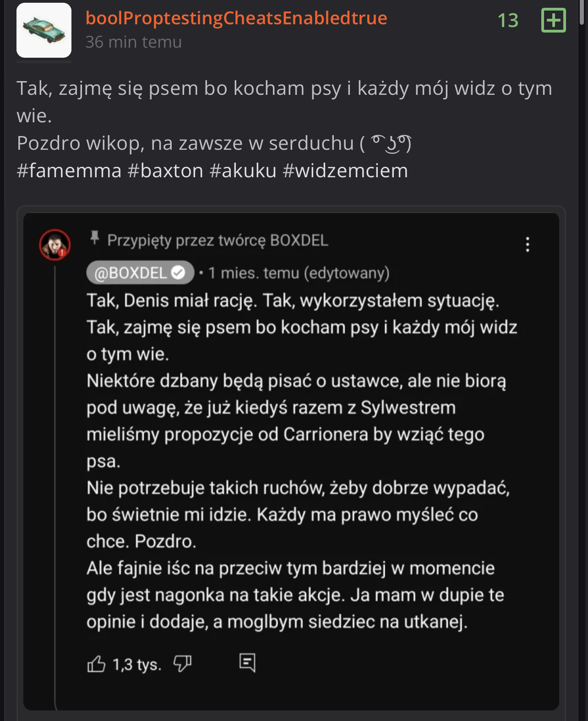588x721 pixels.
Task: Go to the #akuku tag
Action: point(243,171)
